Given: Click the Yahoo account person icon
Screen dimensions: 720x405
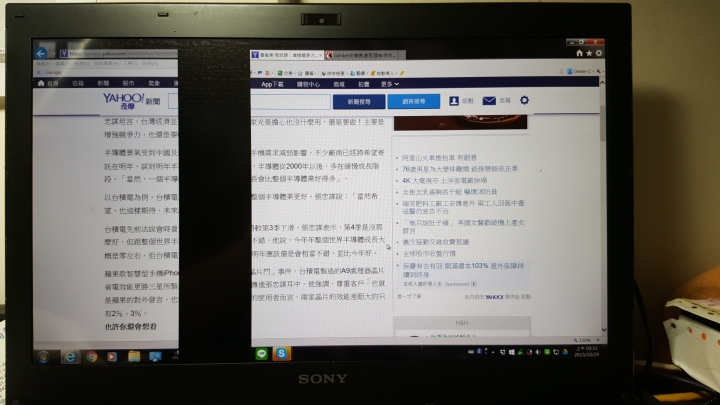Looking at the screenshot, I should click(x=454, y=101).
